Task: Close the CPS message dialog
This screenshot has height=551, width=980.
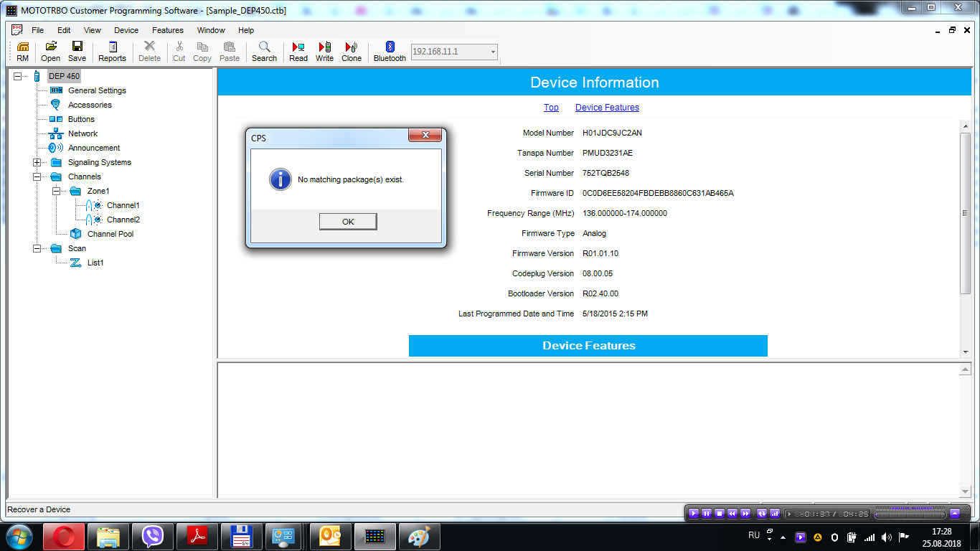Action: [425, 135]
